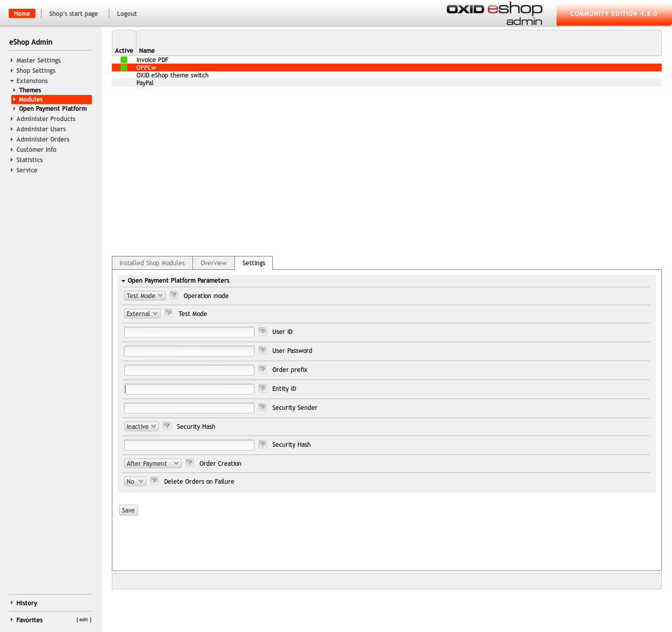Click help icon beside Test Mode label
Image resolution: width=672 pixels, height=632 pixels.
point(169,313)
